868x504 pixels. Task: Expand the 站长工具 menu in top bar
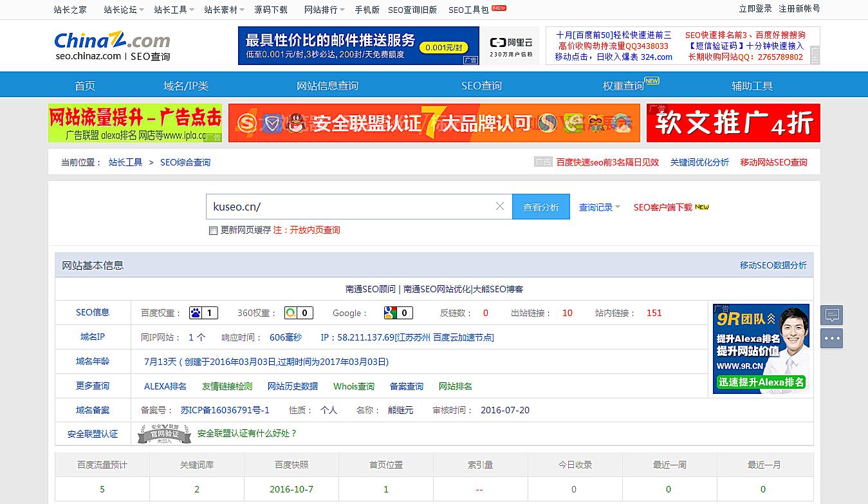coord(170,10)
